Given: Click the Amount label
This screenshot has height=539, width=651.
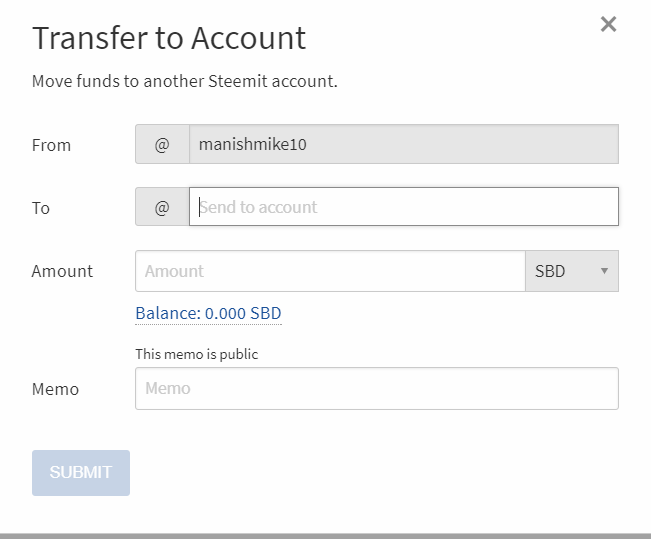Looking at the screenshot, I should (62, 271).
